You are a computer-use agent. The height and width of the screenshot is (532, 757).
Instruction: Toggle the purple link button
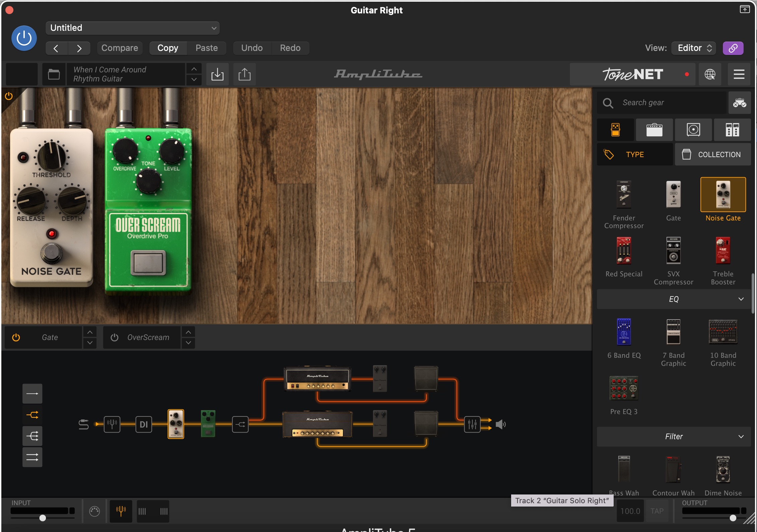click(733, 48)
